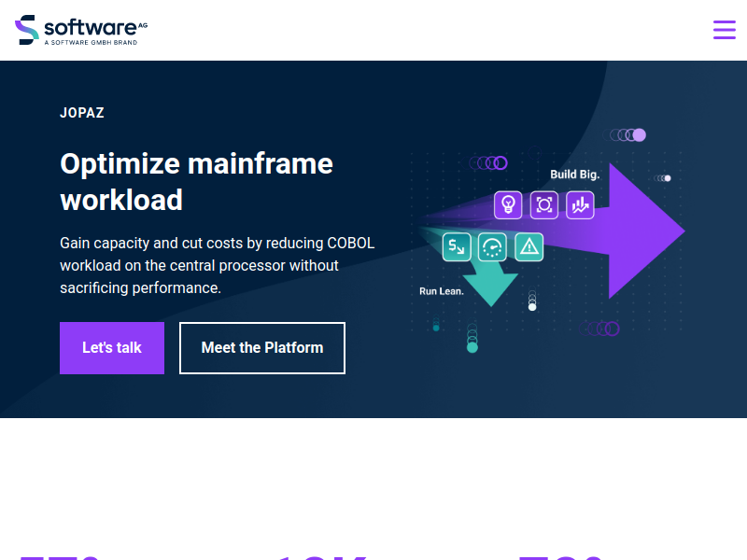Screen dimensions: 747x560
Task: Click the Run Lean. text label
Action: click(442, 291)
